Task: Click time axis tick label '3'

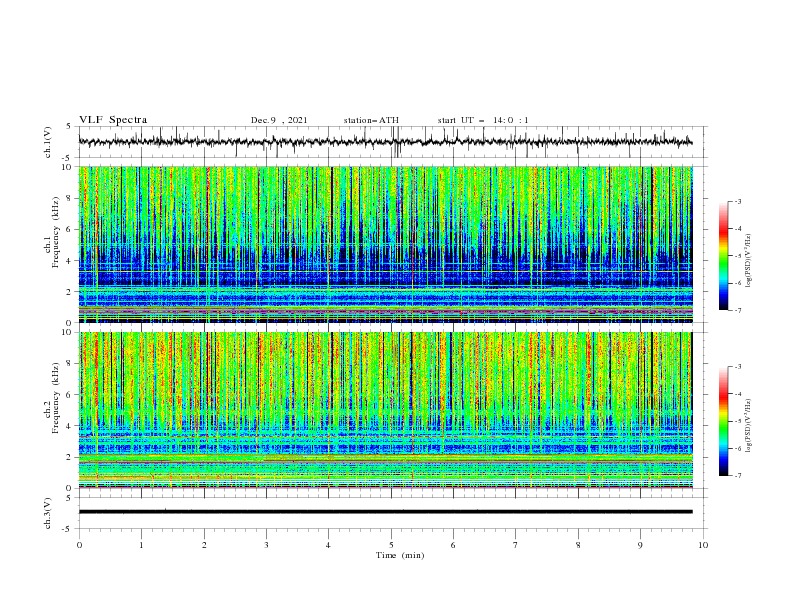Action: coord(266,545)
